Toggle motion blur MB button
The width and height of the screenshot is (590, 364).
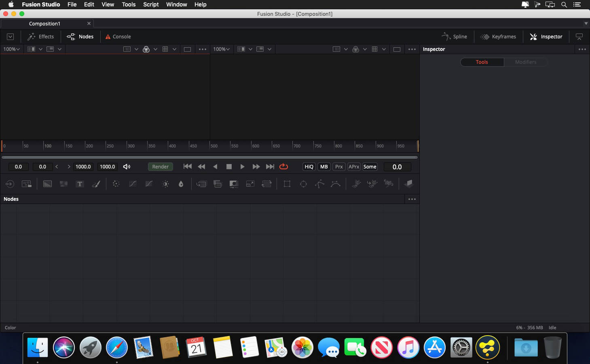pos(324,167)
